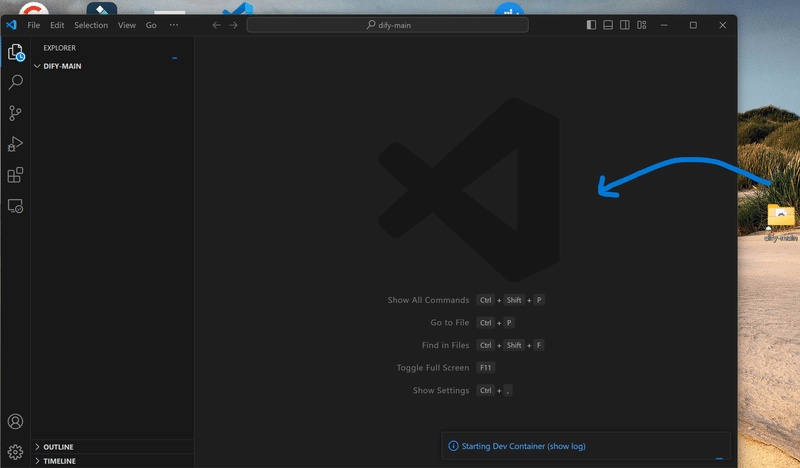Open the Remote Explorer view
The image size is (800, 468).
15,206
